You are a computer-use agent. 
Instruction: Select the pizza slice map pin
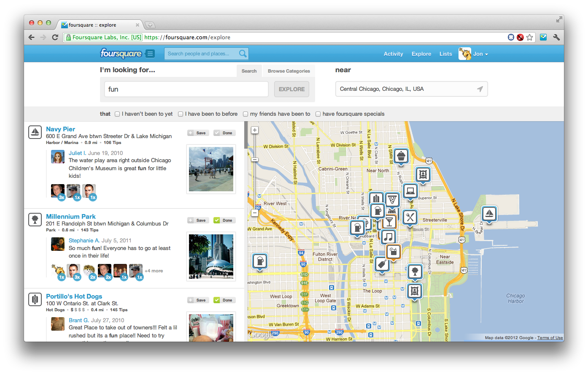pyautogui.click(x=392, y=200)
